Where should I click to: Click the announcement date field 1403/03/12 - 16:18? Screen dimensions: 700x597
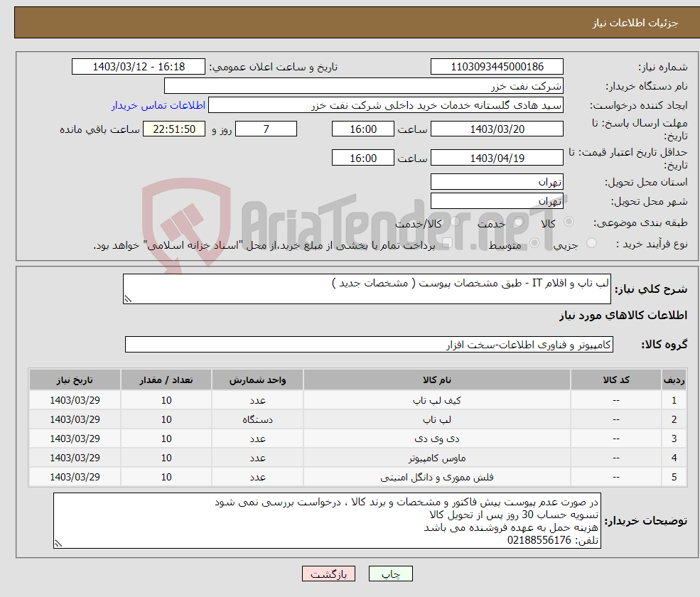[x=139, y=67]
